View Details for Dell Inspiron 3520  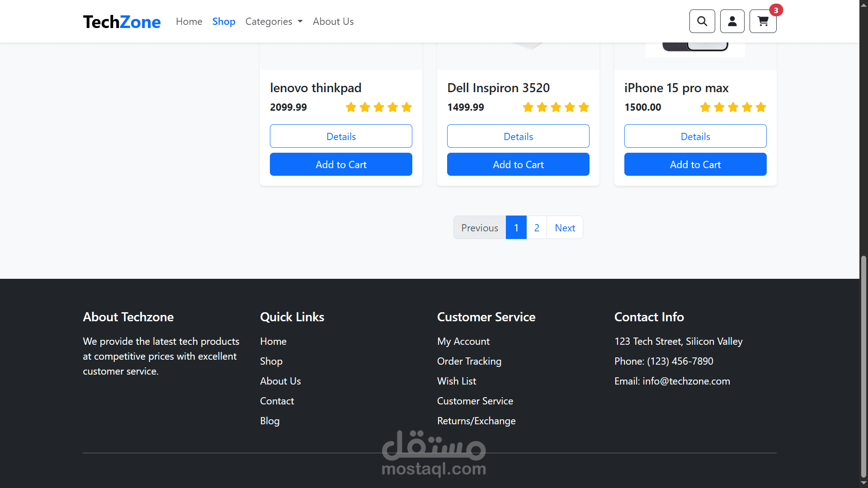click(x=518, y=136)
